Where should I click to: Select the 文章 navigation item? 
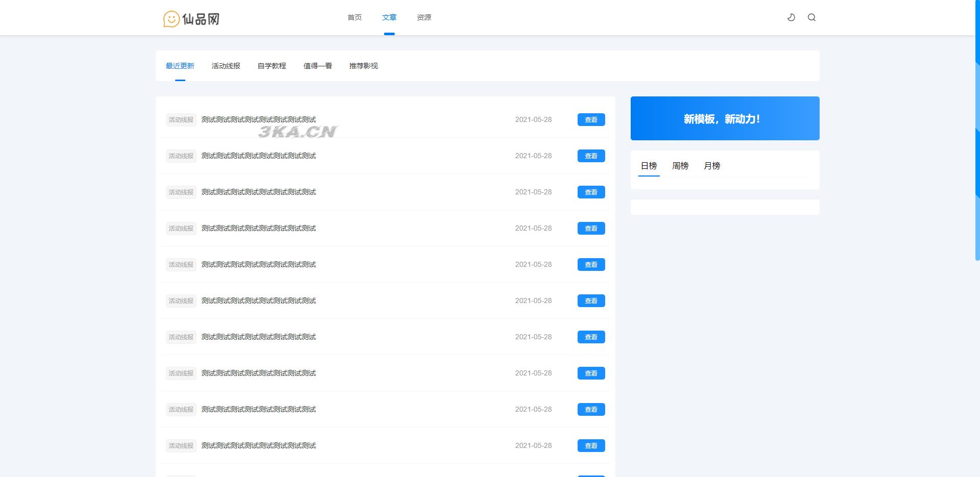(x=389, y=17)
